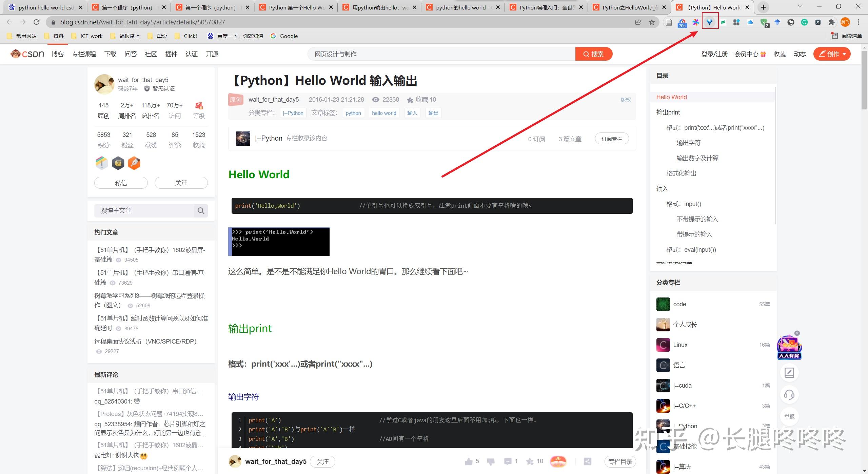Open customer service headset icon

point(789,394)
